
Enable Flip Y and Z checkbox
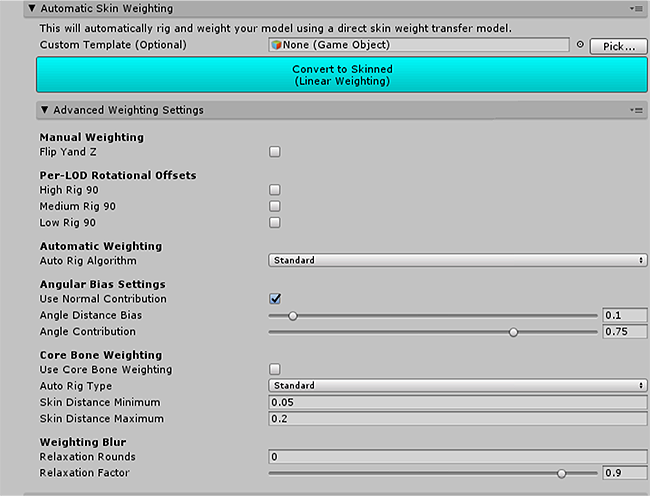tap(274, 152)
